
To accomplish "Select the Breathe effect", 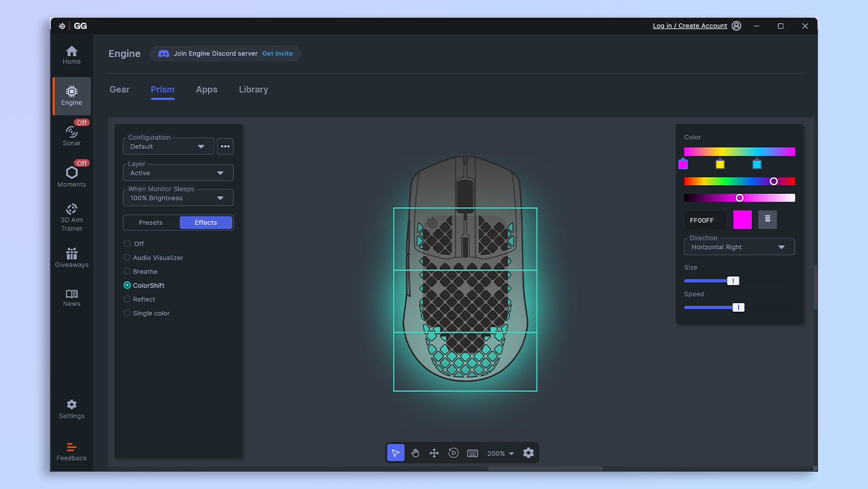I will pyautogui.click(x=145, y=272).
